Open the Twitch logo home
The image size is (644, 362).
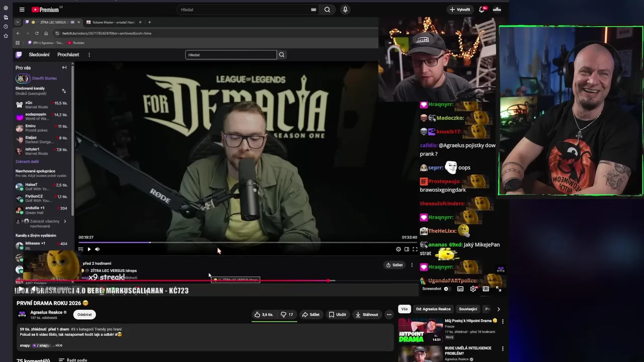click(19, 55)
